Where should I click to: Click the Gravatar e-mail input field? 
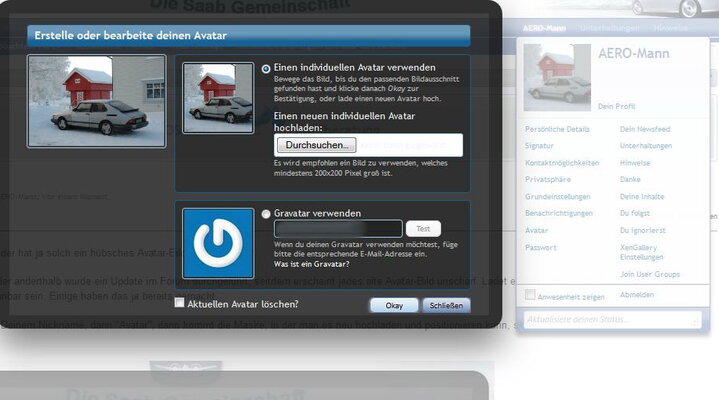tap(338, 228)
